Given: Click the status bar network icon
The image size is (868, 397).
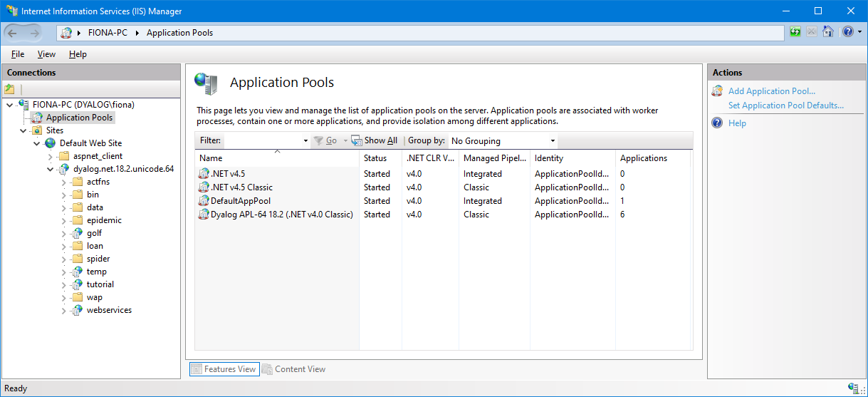Looking at the screenshot, I should (853, 388).
